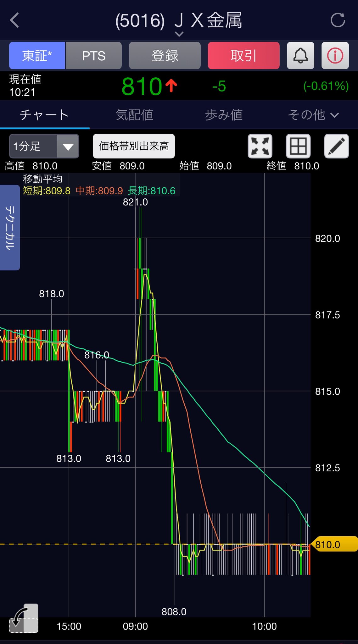Refresh the stock quote
This screenshot has width=358, height=644.
(338, 20)
